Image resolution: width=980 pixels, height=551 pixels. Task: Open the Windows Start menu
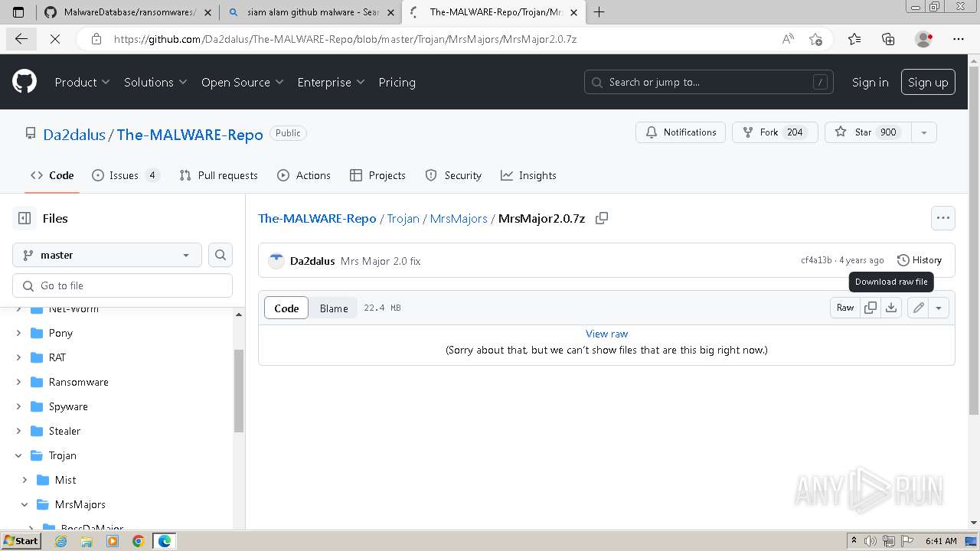pyautogui.click(x=21, y=541)
